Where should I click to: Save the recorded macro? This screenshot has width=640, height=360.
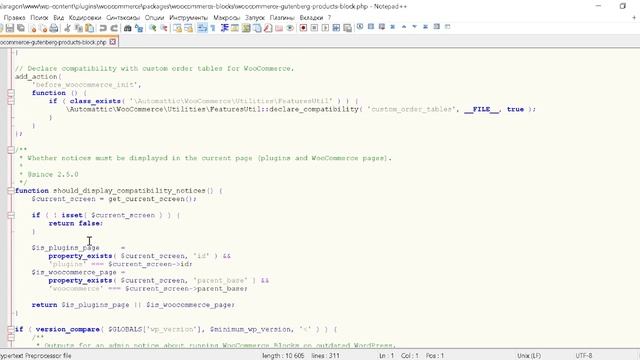(x=347, y=28)
